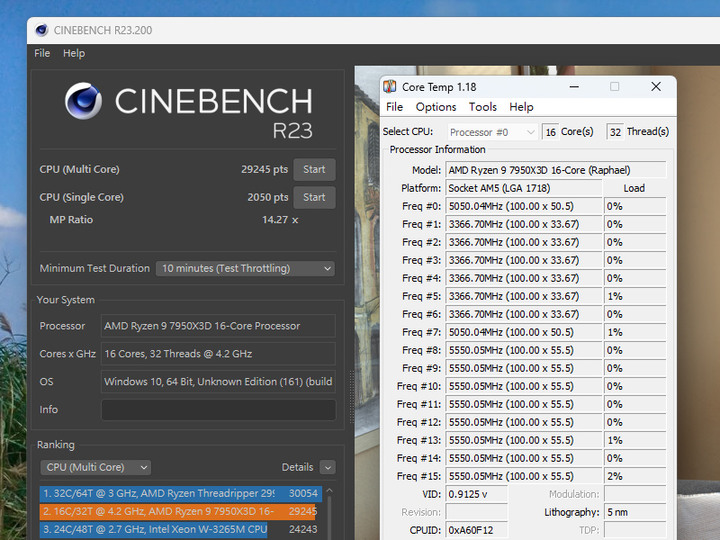Open the Select CPU Processor #0 dropdown

[492, 132]
